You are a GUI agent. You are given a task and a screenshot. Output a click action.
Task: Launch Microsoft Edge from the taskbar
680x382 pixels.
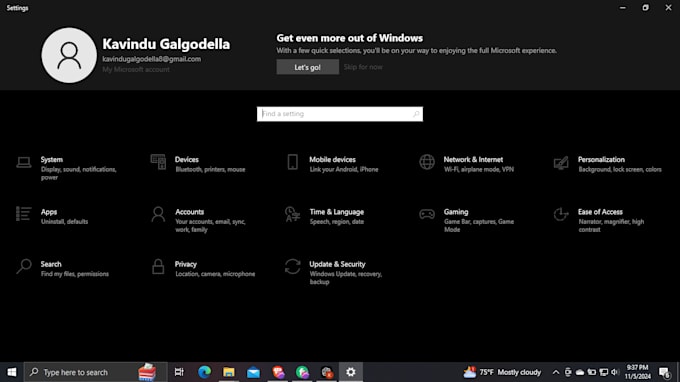coord(204,372)
